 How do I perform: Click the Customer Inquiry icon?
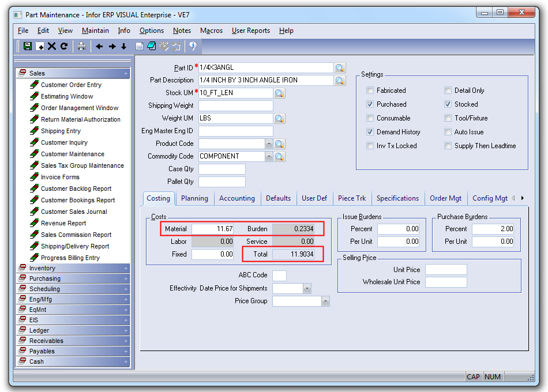[34, 142]
